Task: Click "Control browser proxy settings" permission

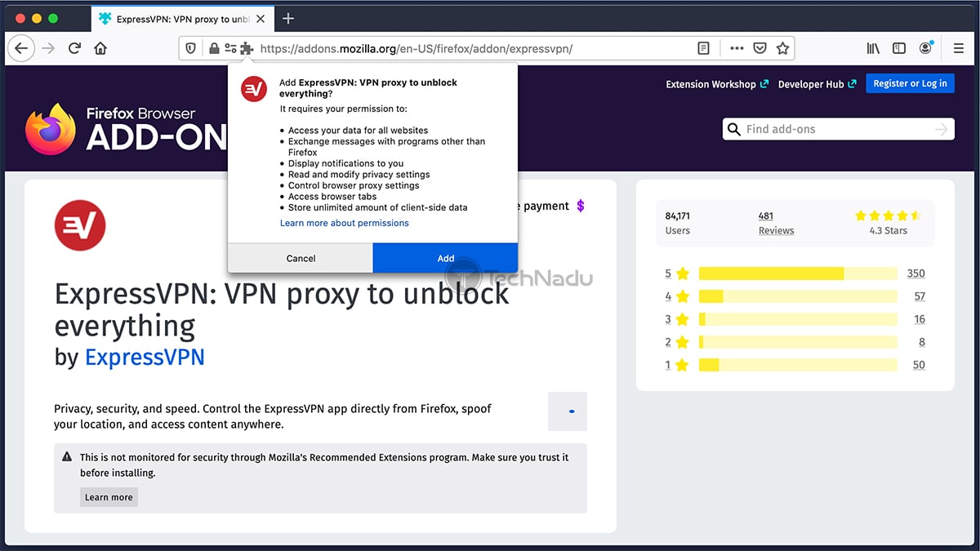Action: tap(354, 185)
